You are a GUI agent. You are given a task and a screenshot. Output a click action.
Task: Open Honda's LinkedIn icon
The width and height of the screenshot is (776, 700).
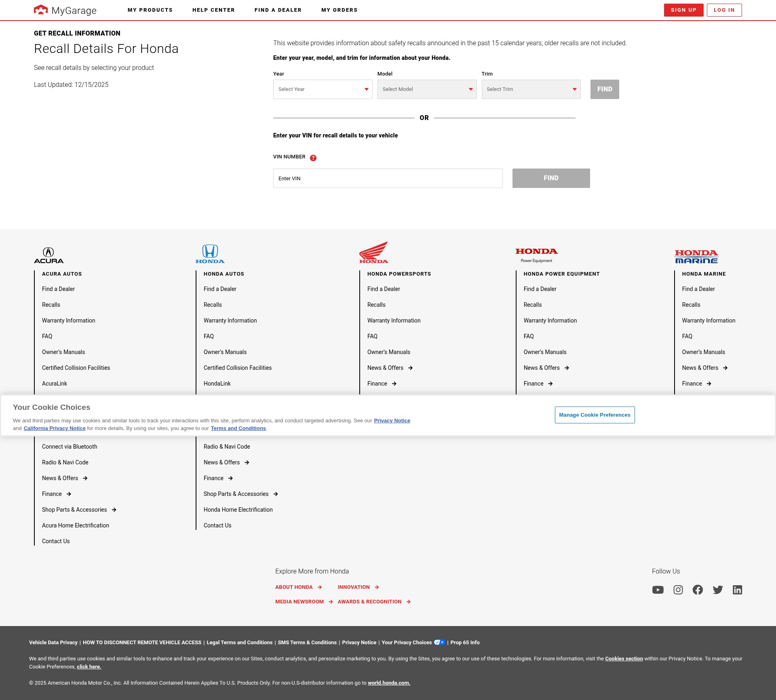pos(738,590)
